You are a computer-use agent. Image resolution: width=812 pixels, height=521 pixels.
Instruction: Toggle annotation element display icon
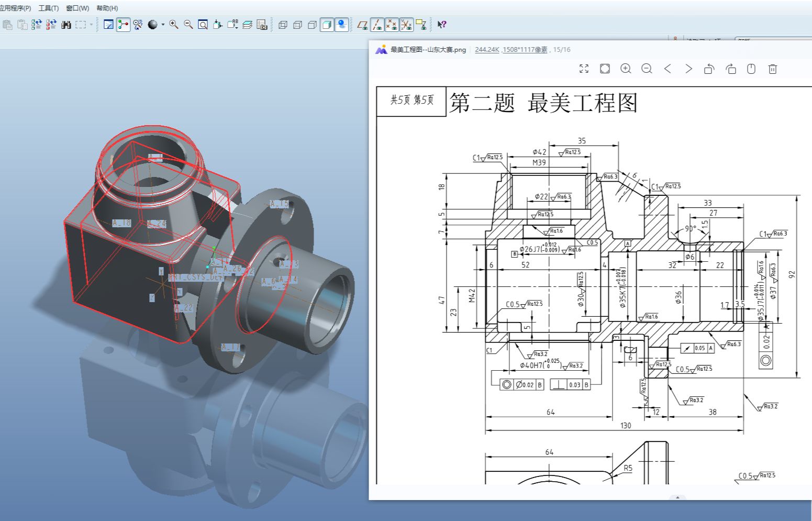click(x=421, y=25)
